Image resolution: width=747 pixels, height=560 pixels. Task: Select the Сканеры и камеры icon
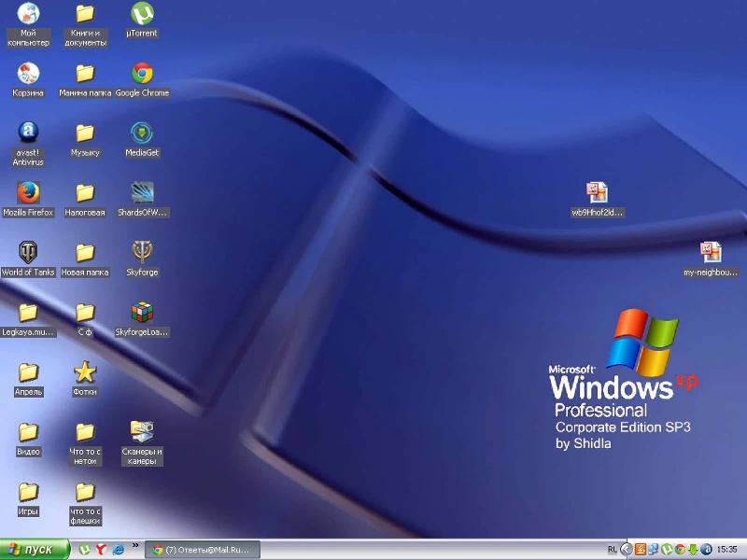point(142,442)
